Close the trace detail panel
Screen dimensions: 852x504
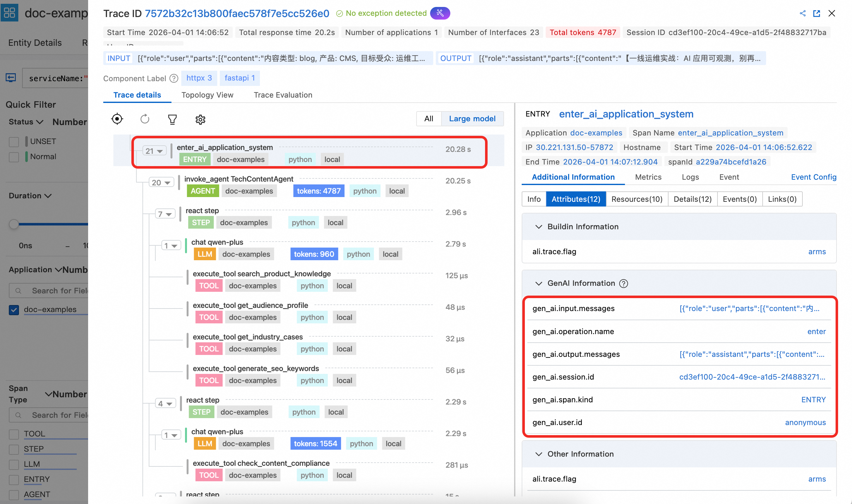[831, 13]
